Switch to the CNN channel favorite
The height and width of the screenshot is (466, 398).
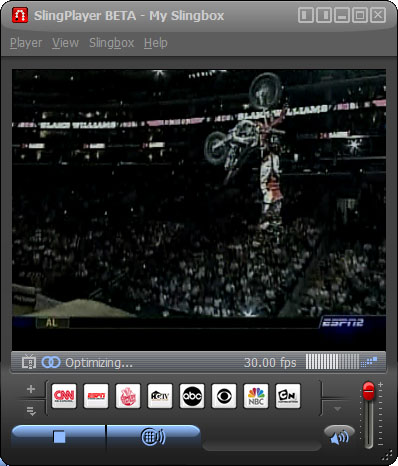coord(64,396)
